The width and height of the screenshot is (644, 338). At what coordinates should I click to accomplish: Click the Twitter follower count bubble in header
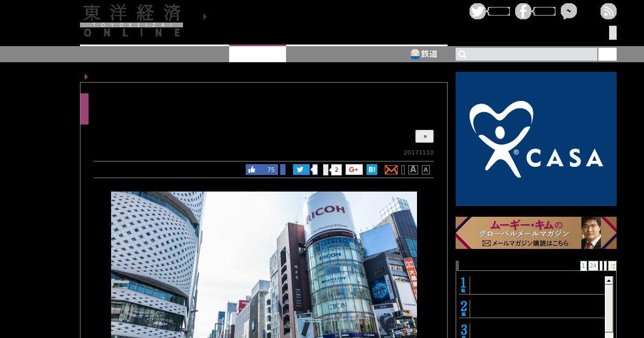click(499, 11)
